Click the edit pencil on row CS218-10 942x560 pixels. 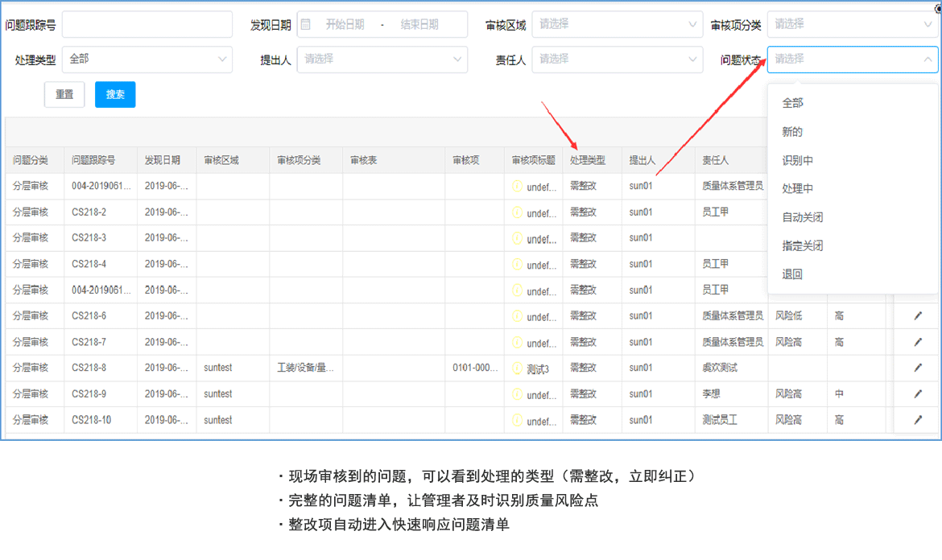click(919, 419)
